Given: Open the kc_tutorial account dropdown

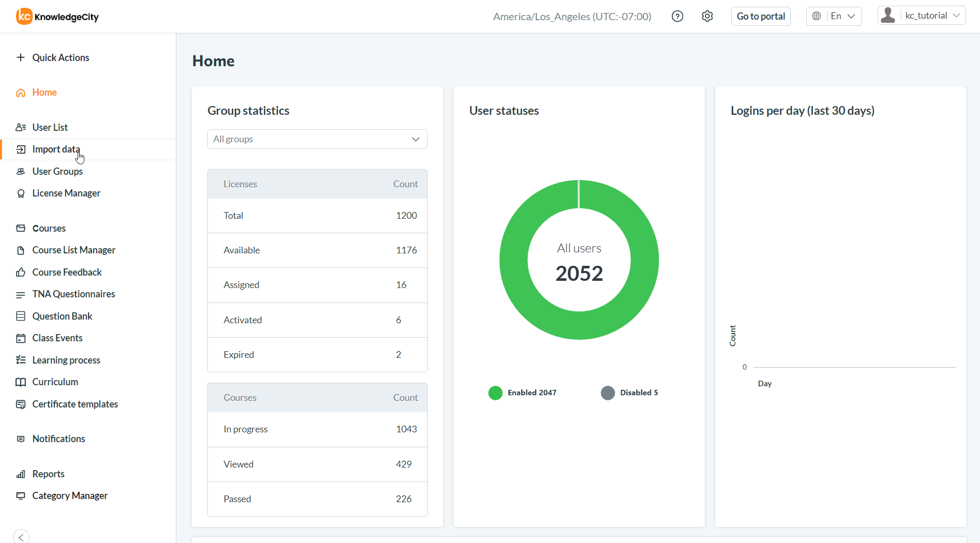Looking at the screenshot, I should coord(922,16).
